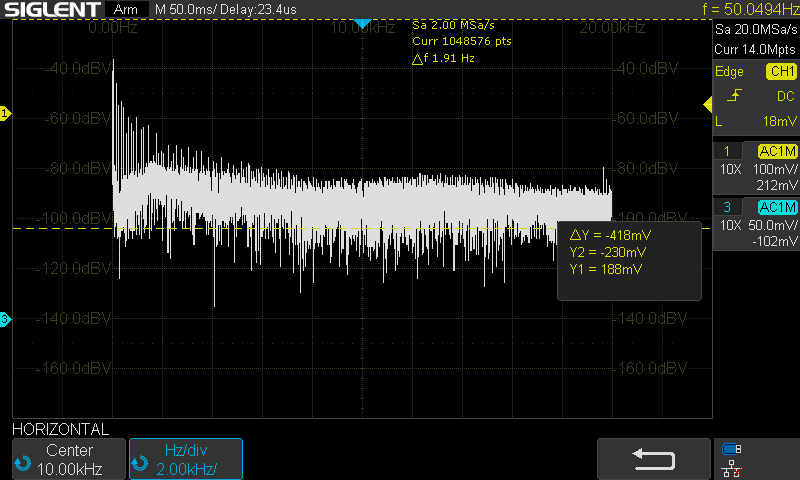This screenshot has height=480, width=800.
Task: Click the Curr 14.0Mpts memory depth readout
Action: coord(755,49)
